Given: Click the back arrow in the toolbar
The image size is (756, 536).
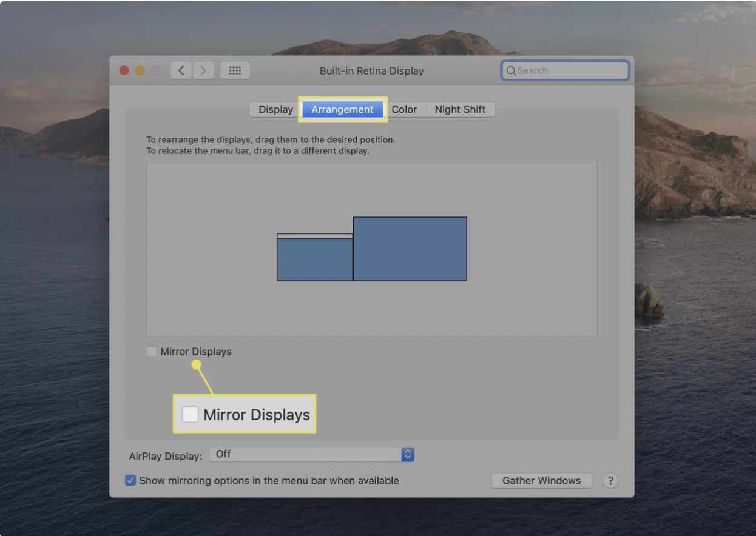Looking at the screenshot, I should point(181,70).
